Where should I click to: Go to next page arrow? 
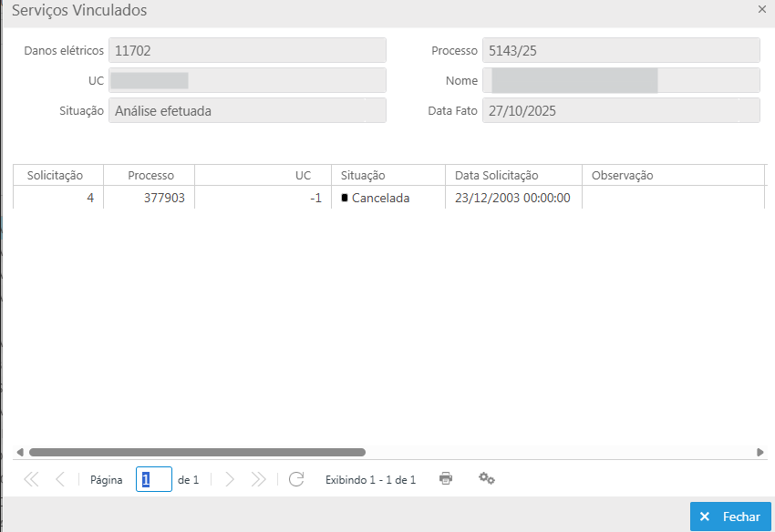coord(230,479)
